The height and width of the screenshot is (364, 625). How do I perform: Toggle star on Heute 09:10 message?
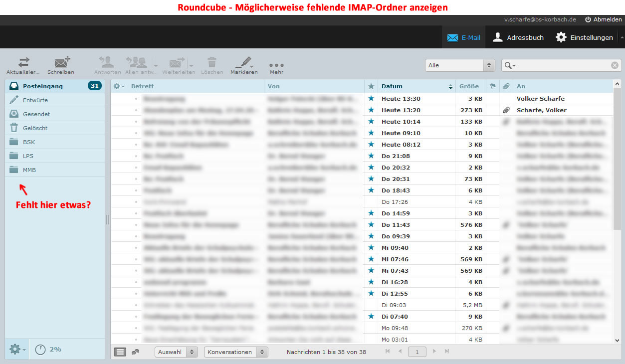371,133
